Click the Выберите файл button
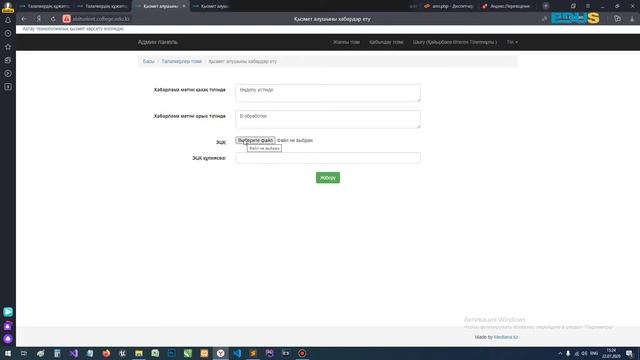Viewport: 640px width, 360px height. [x=255, y=140]
